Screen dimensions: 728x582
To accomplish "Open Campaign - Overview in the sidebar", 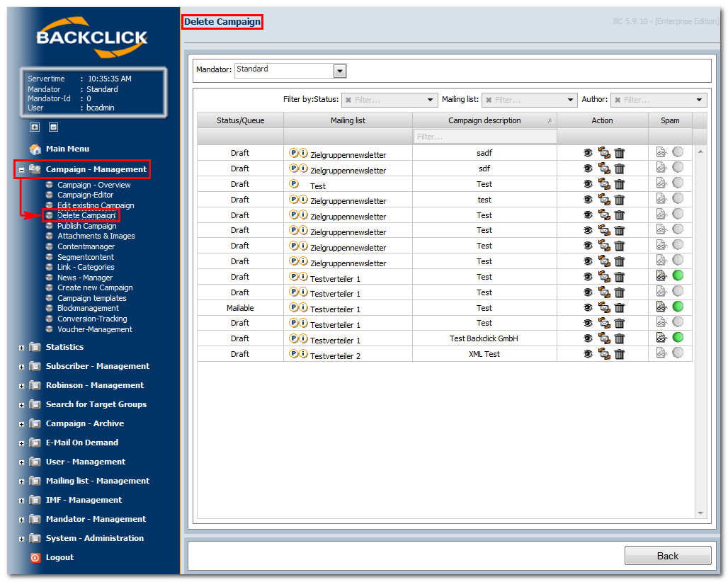I will click(x=93, y=185).
